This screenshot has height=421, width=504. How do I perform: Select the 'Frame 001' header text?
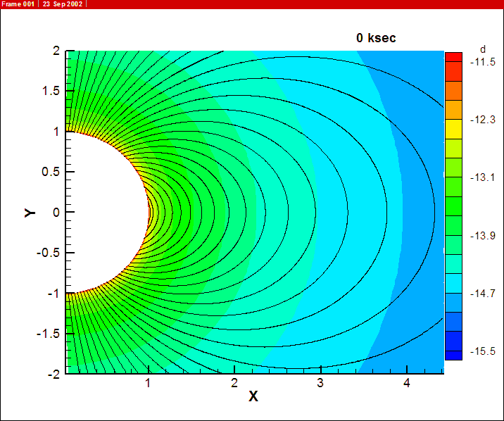[18, 4]
